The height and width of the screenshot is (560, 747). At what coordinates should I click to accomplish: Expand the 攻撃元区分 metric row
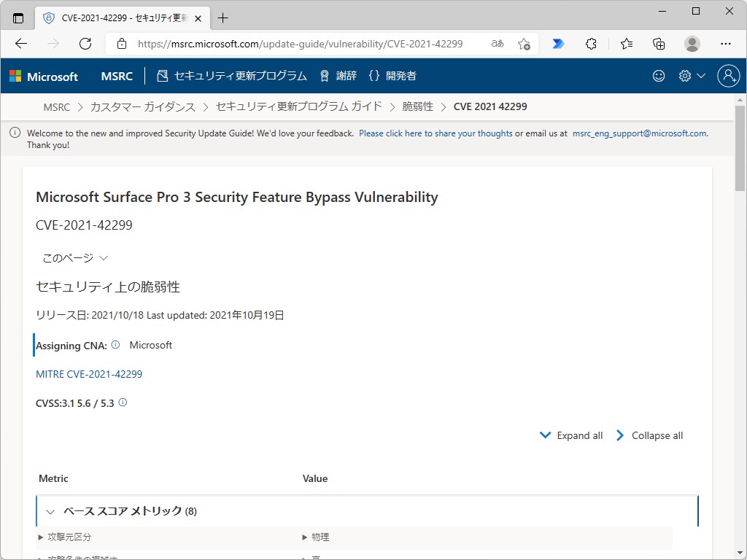(41, 537)
